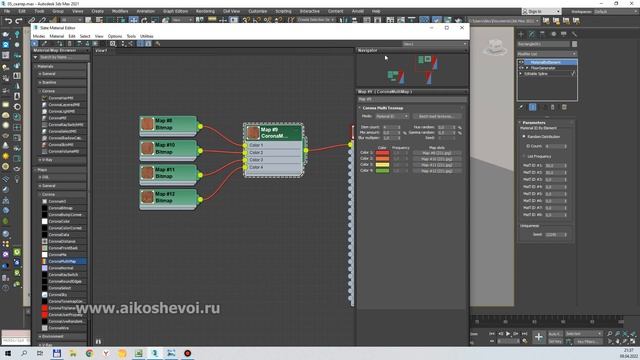Open the Hierarchy tab icon in command panel
The image size is (640, 360).
[x=542, y=34]
